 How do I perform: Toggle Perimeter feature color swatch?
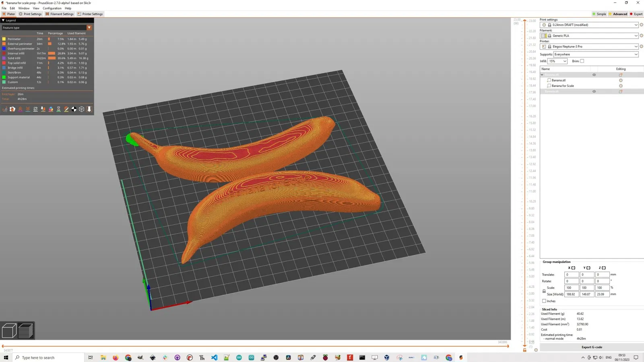(x=4, y=39)
